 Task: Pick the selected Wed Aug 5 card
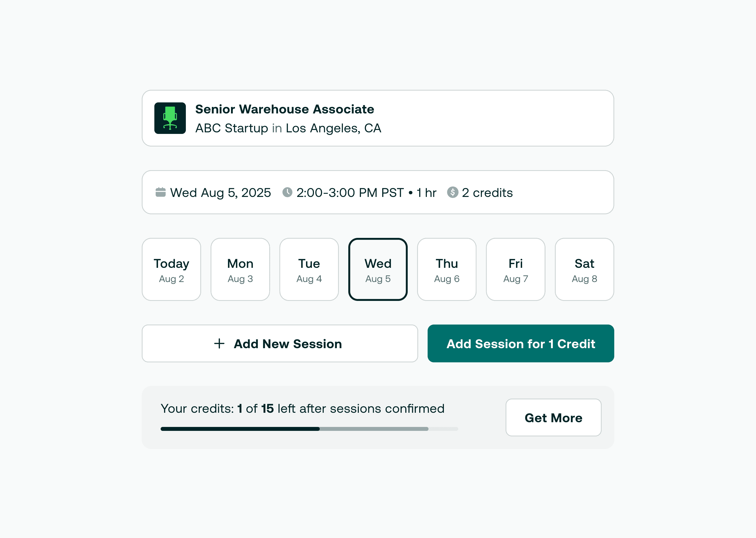point(378,269)
